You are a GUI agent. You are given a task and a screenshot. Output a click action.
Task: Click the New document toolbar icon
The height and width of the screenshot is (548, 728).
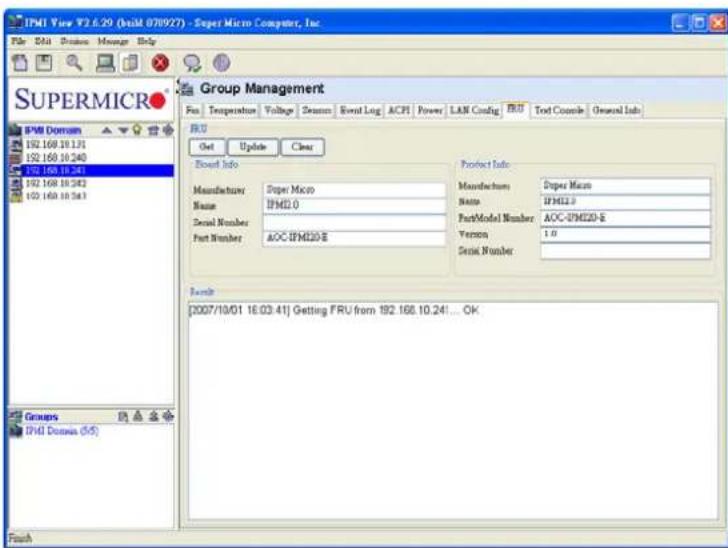[x=20, y=63]
